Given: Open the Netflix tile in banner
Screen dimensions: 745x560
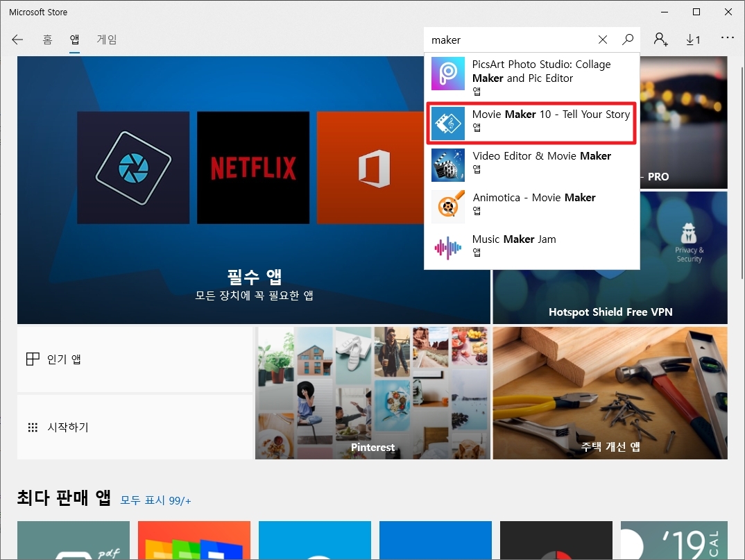Looking at the screenshot, I should pyautogui.click(x=253, y=168).
